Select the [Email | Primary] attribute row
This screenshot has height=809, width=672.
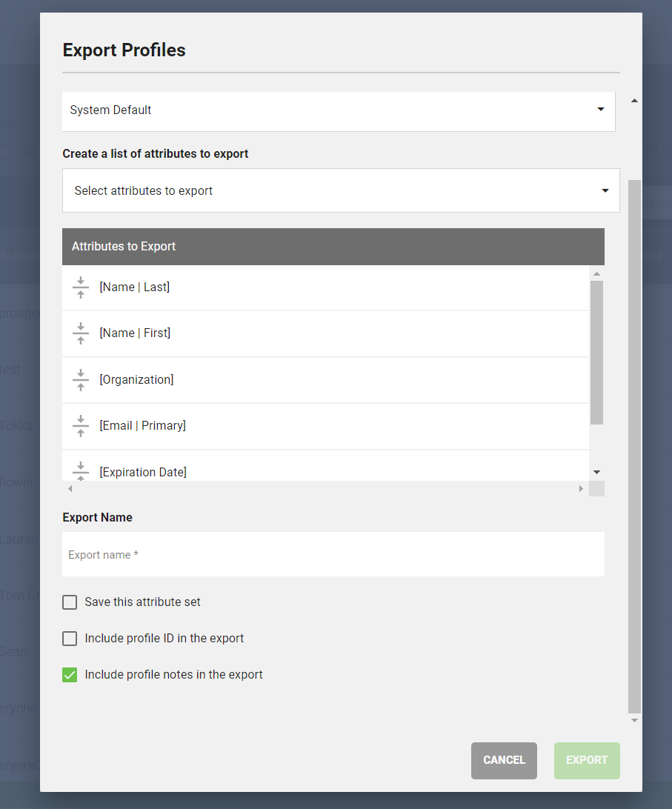(326, 426)
